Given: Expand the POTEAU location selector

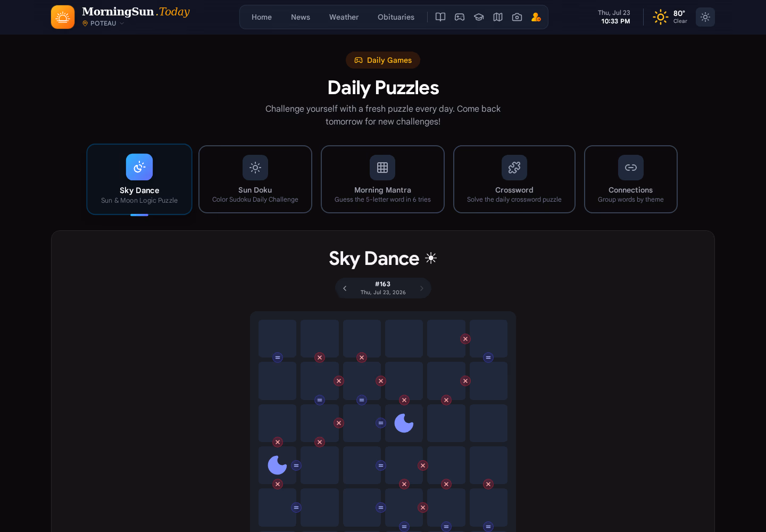Looking at the screenshot, I should pos(103,23).
